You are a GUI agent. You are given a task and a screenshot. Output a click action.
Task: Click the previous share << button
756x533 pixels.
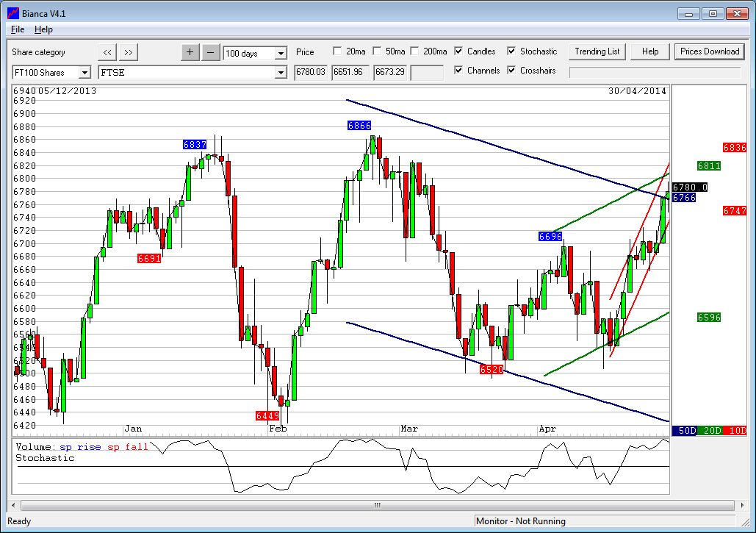[x=107, y=51]
